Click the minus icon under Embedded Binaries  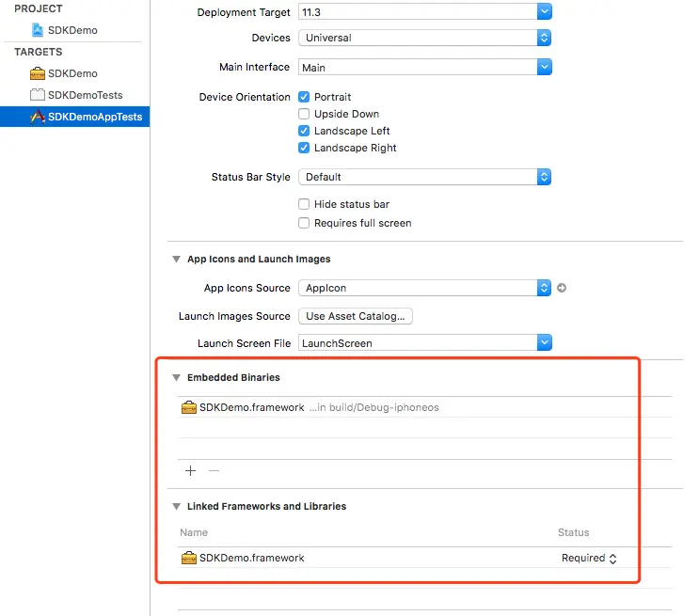pyautogui.click(x=214, y=470)
